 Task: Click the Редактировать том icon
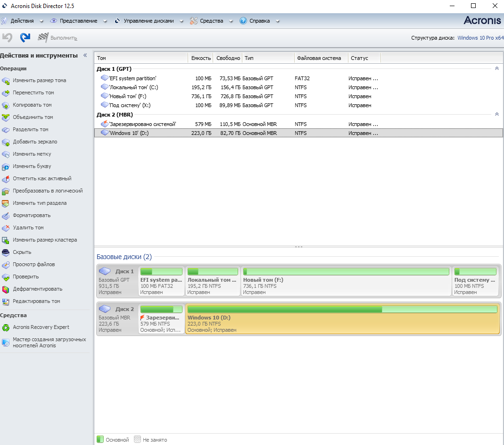6,302
